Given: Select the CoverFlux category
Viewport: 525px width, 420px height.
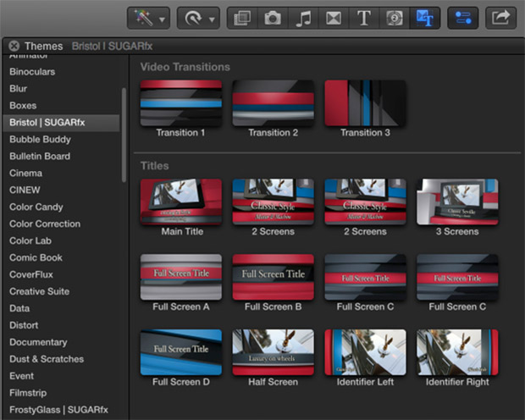Looking at the screenshot, I should point(31,274).
